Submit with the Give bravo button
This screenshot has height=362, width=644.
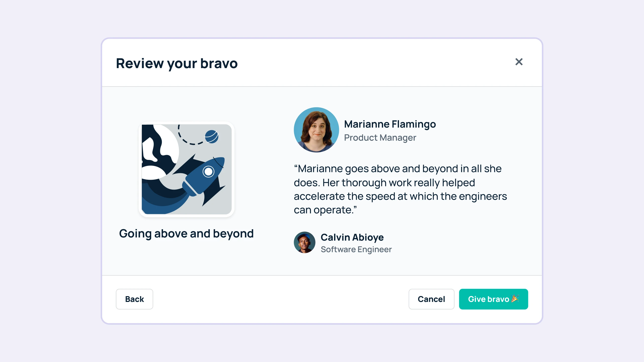tap(493, 299)
